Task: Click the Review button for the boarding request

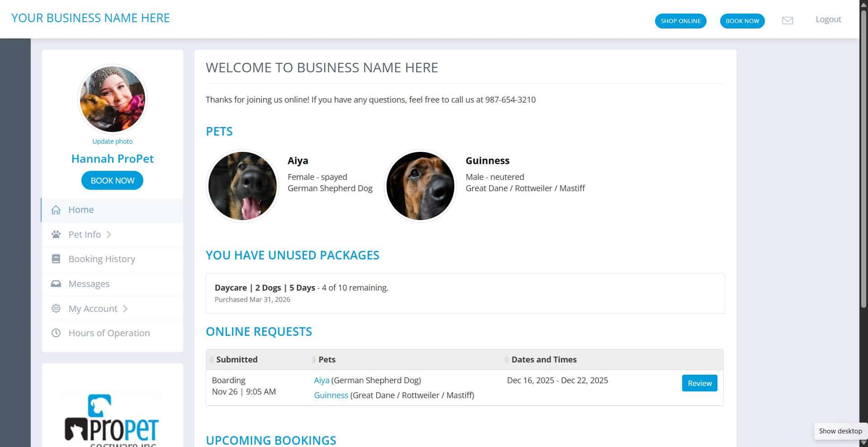Action: pyautogui.click(x=699, y=383)
